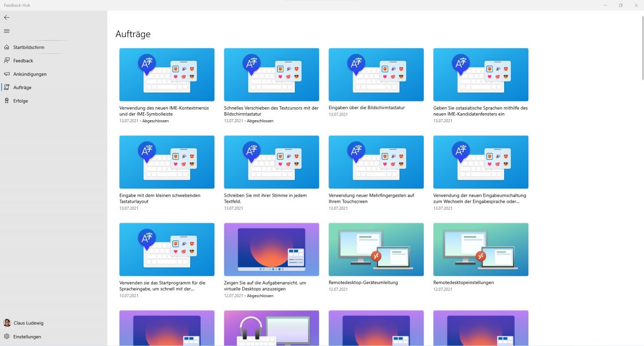Viewport: 644px width, 346px height.
Task: Open the Remotedesktopeinstellungen quest
Action: tap(481, 249)
